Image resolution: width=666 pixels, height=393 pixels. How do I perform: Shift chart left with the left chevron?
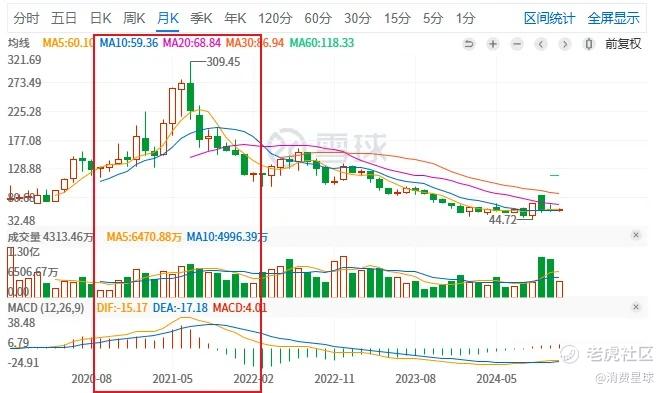pos(541,44)
